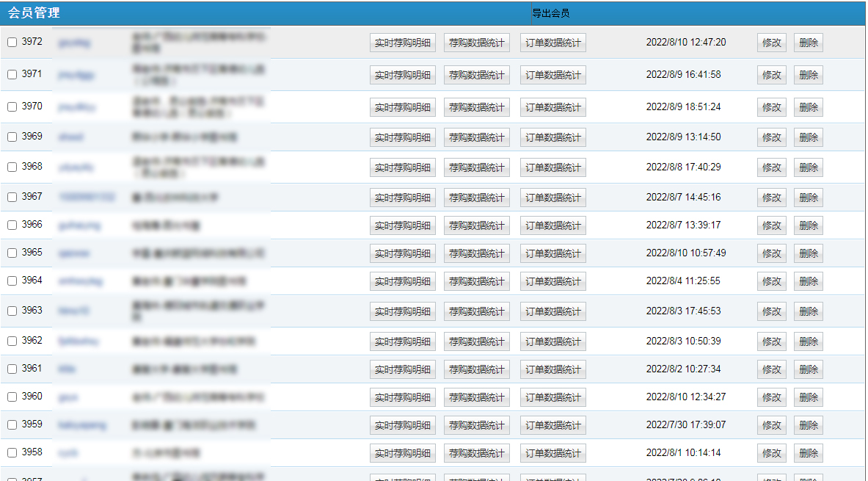Open 实时荐购明细 for member 3972
This screenshot has width=868, height=481.
pyautogui.click(x=402, y=43)
